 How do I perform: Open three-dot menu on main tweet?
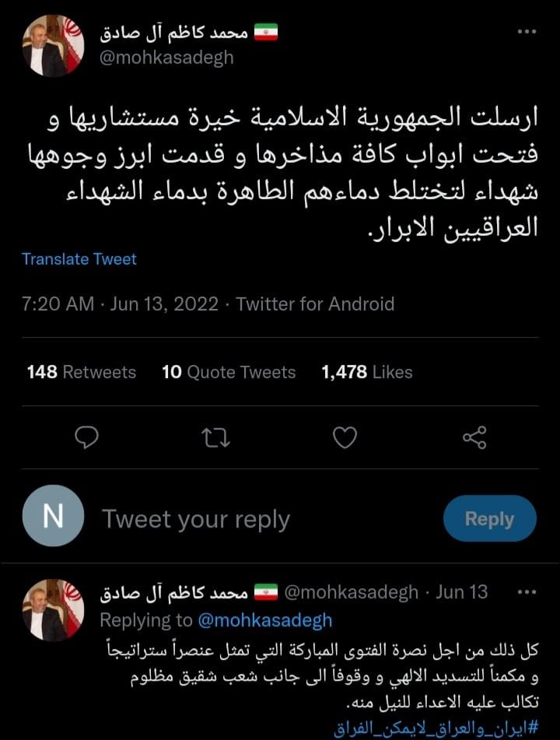[x=527, y=33]
